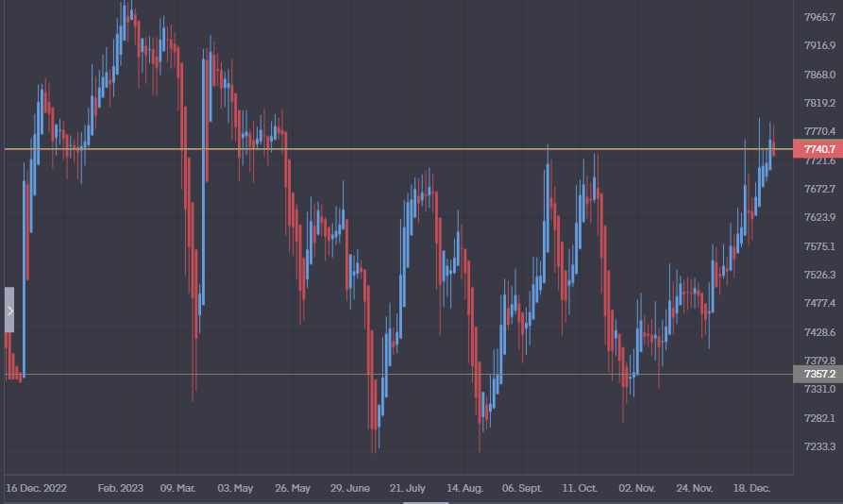This screenshot has width=843, height=504.
Task: Click the 09. Mar. date label
Action: pos(177,488)
